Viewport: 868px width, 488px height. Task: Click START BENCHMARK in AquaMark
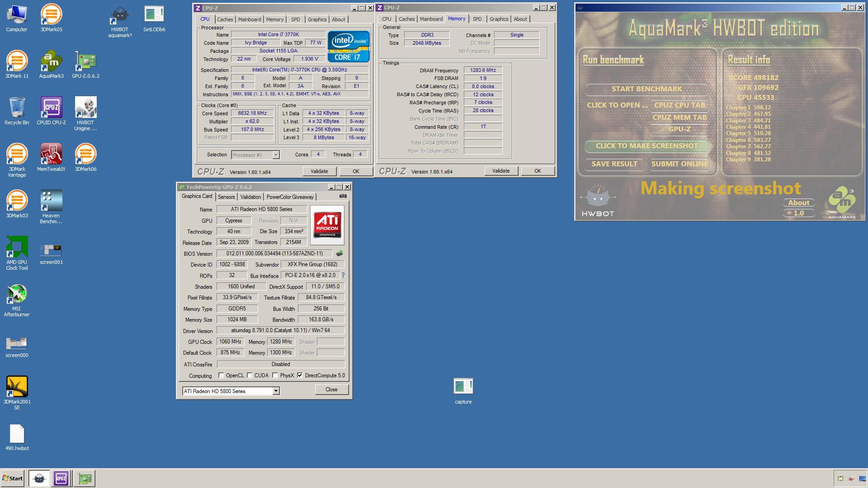tap(646, 89)
